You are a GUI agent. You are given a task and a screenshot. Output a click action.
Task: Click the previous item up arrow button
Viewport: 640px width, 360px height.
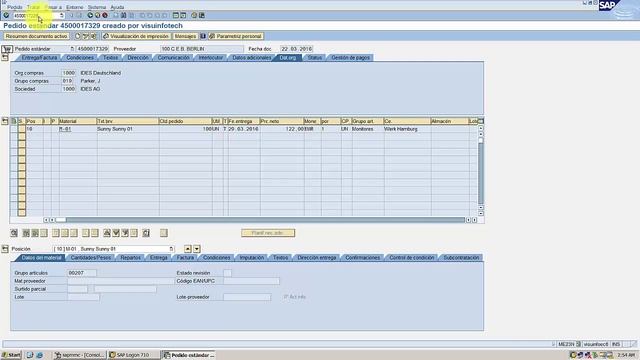click(x=188, y=249)
